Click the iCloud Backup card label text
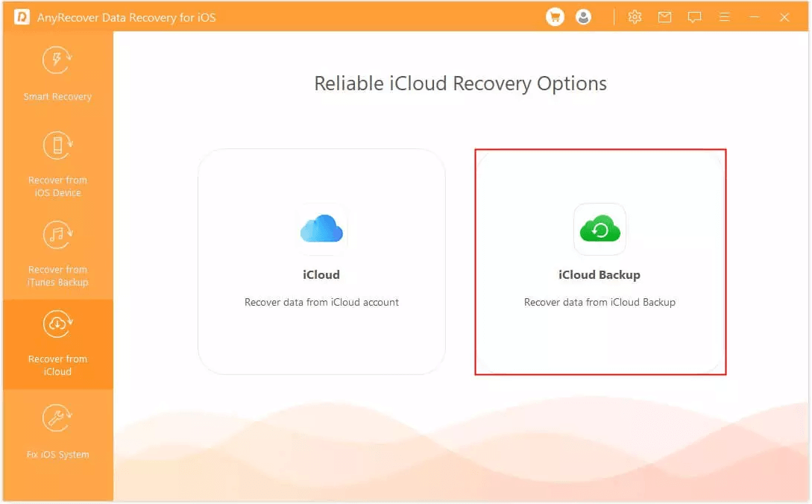 pyautogui.click(x=599, y=274)
